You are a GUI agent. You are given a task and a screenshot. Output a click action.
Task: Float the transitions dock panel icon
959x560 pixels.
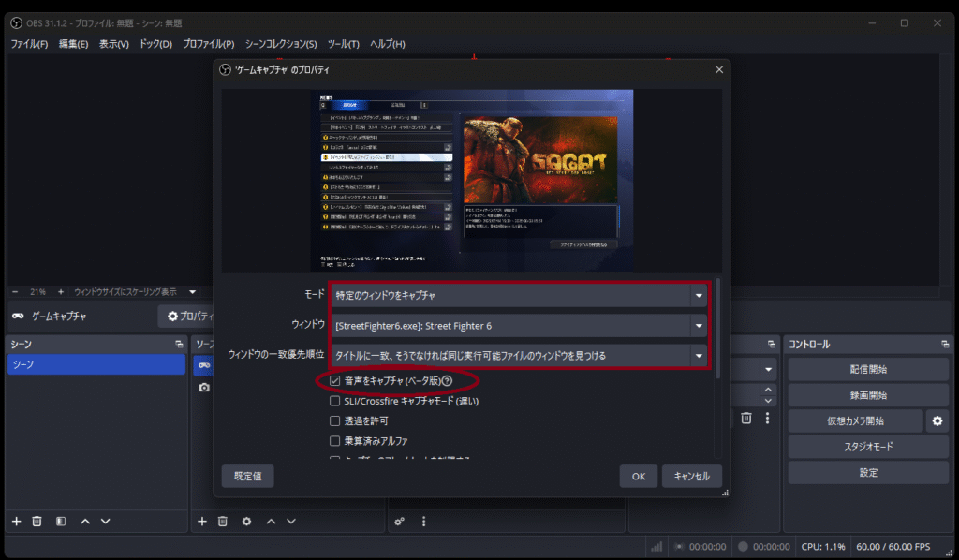tap(772, 345)
